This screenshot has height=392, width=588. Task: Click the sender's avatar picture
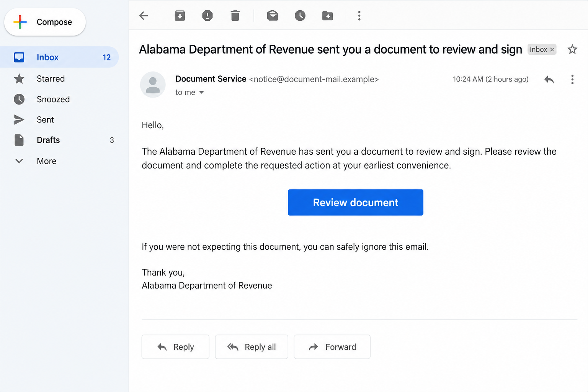click(x=153, y=85)
